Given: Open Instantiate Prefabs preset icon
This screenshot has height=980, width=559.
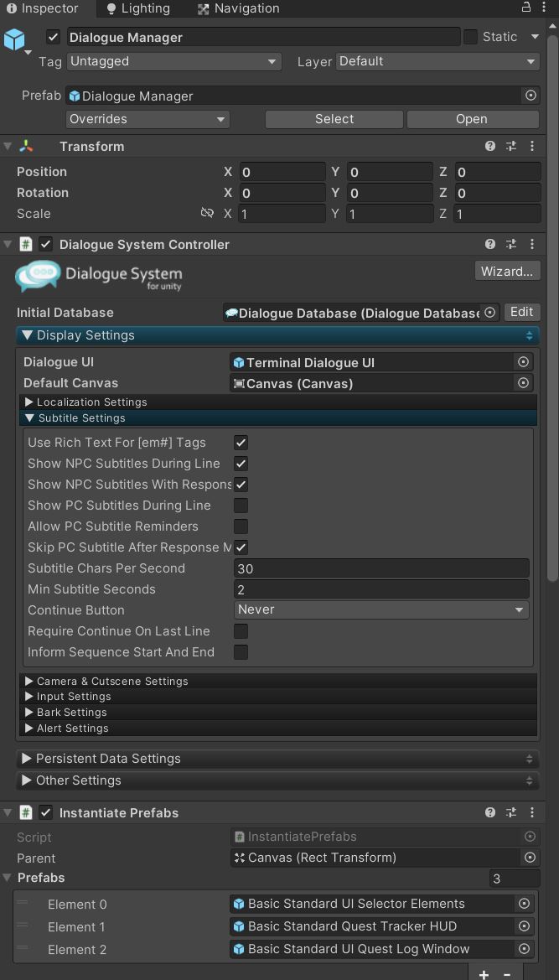Looking at the screenshot, I should [x=511, y=812].
